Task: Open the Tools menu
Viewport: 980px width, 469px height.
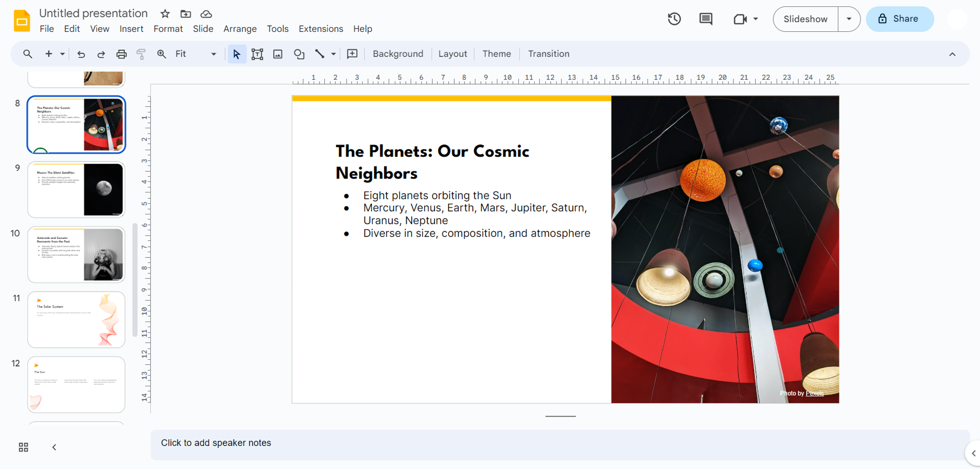Action: [x=277, y=29]
